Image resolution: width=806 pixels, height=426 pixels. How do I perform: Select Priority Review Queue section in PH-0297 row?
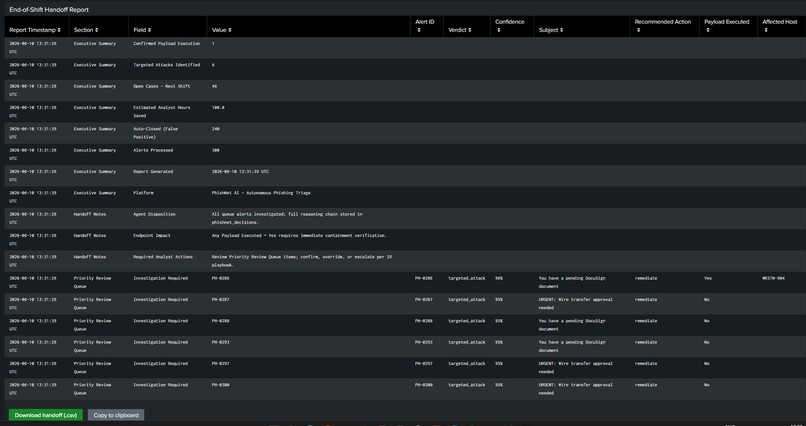click(92, 367)
